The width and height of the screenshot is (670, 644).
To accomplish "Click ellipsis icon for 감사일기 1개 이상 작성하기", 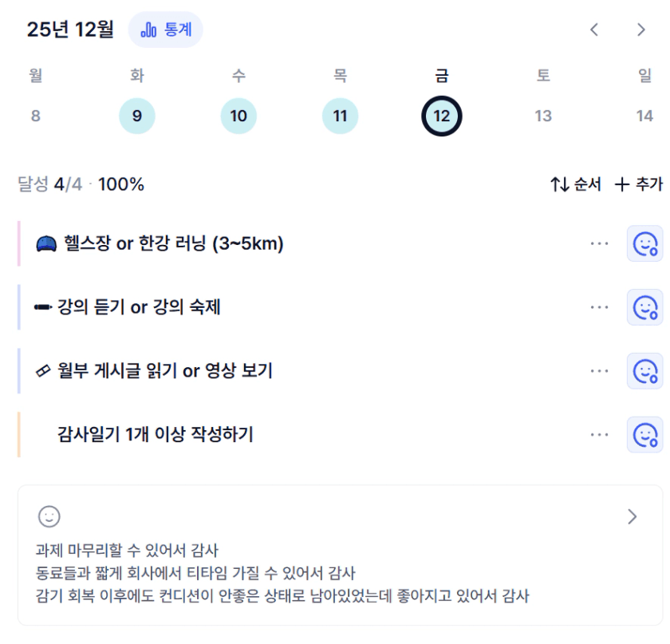I will click(600, 435).
